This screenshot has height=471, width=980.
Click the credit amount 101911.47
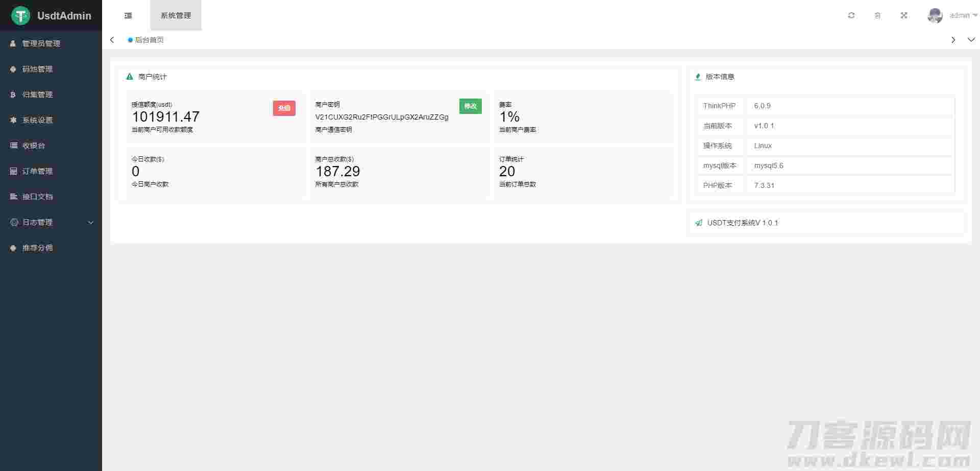[166, 117]
